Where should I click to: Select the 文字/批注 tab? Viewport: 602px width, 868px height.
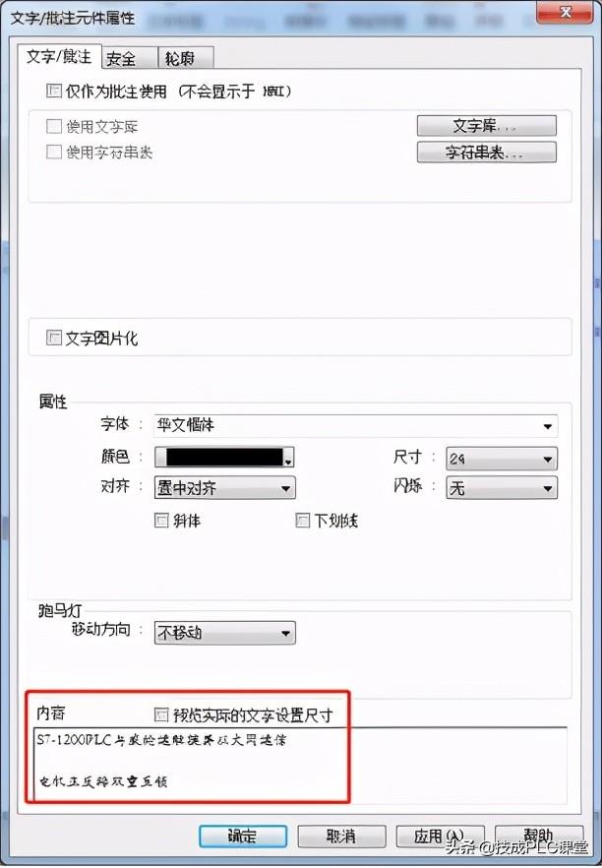tap(59, 56)
